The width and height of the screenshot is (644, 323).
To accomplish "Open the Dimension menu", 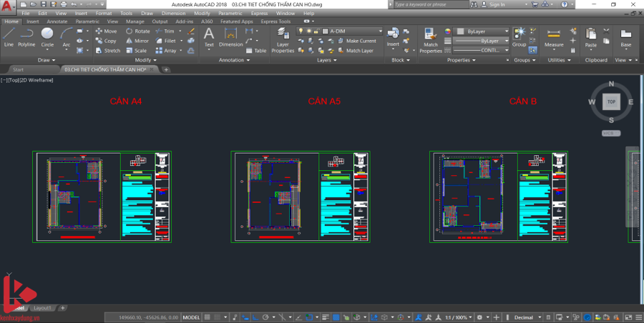I will pos(173,13).
